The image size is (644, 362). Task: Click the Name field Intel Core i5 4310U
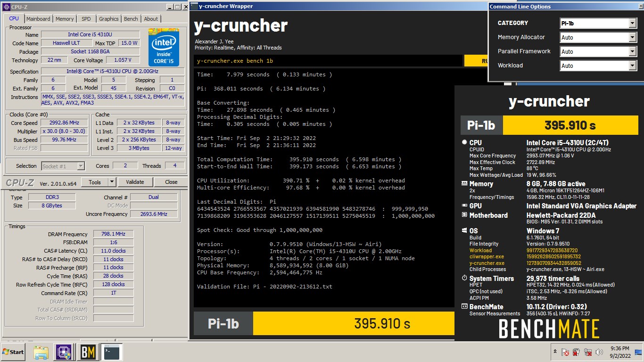coord(91,34)
